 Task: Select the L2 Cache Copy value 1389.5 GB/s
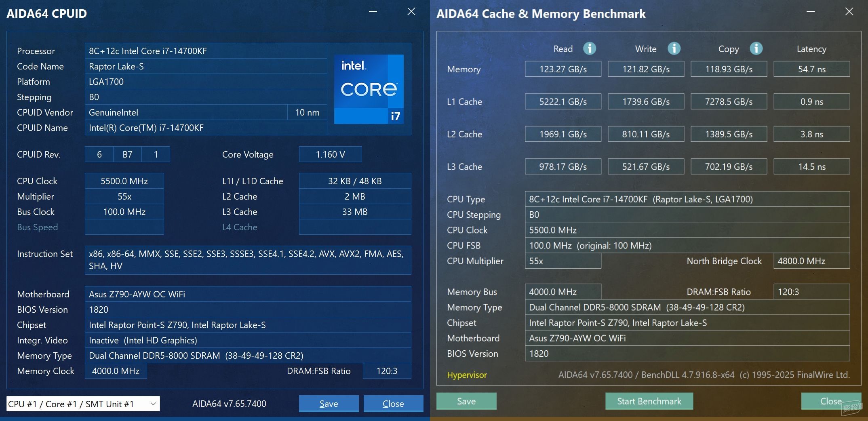tap(729, 134)
